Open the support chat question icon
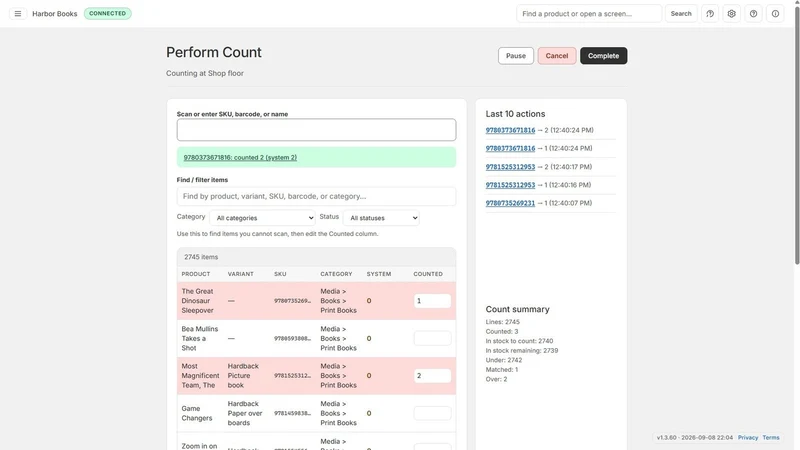Image resolution: width=800 pixels, height=450 pixels. [x=710, y=14]
